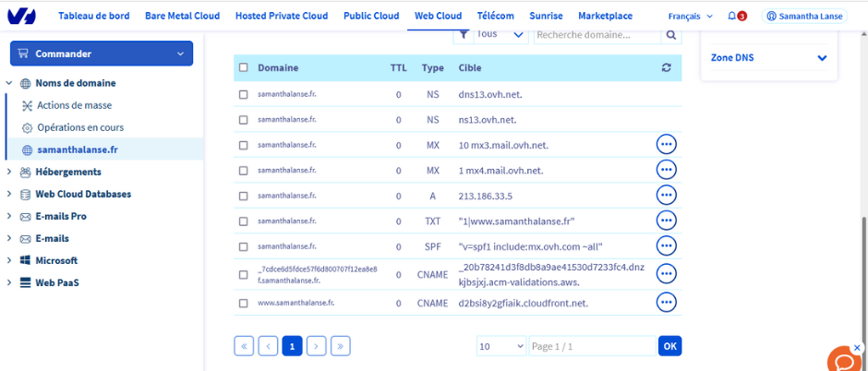Viewport: 868px width, 371px height.
Task: Click the Web PaaS icon
Action: (x=25, y=283)
